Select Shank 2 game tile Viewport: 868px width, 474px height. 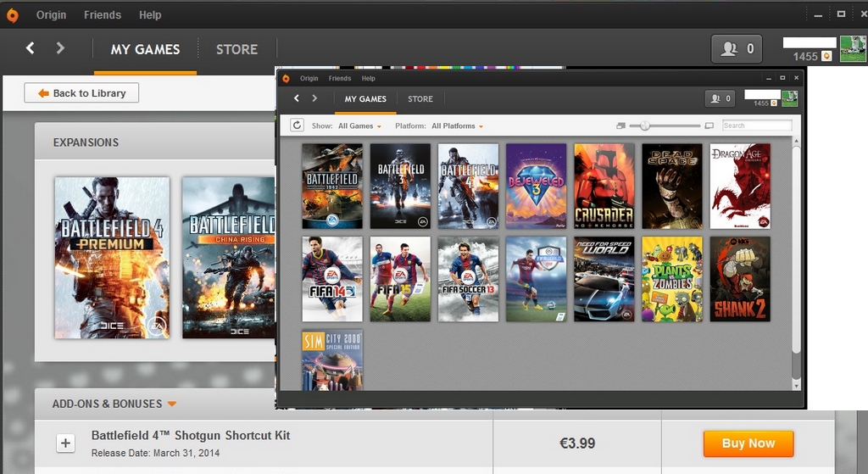pyautogui.click(x=740, y=279)
